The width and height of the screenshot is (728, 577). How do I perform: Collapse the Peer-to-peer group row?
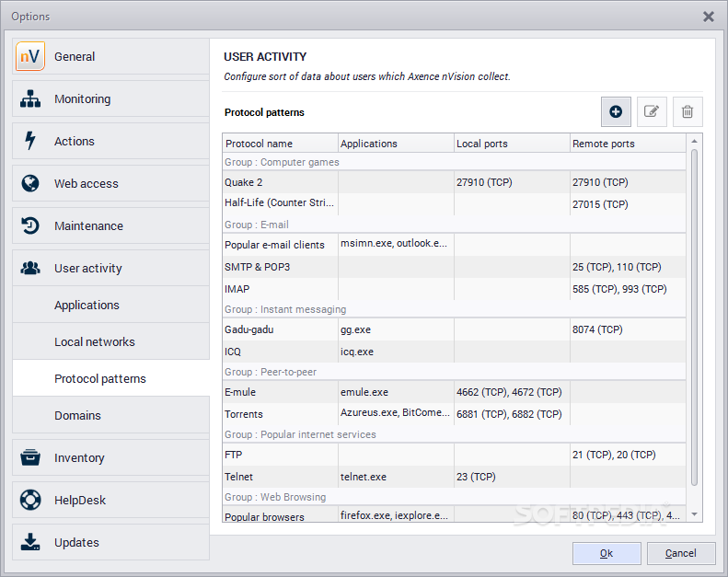[x=454, y=372]
